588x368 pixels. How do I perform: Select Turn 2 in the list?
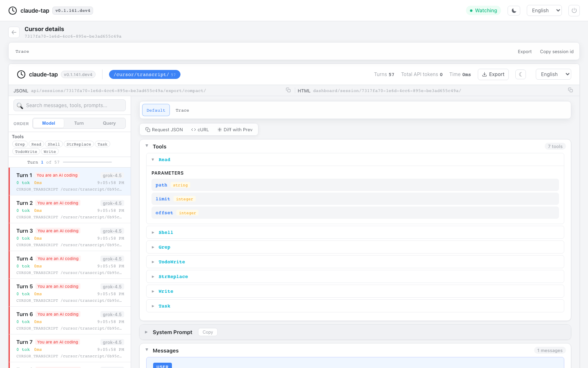69,209
